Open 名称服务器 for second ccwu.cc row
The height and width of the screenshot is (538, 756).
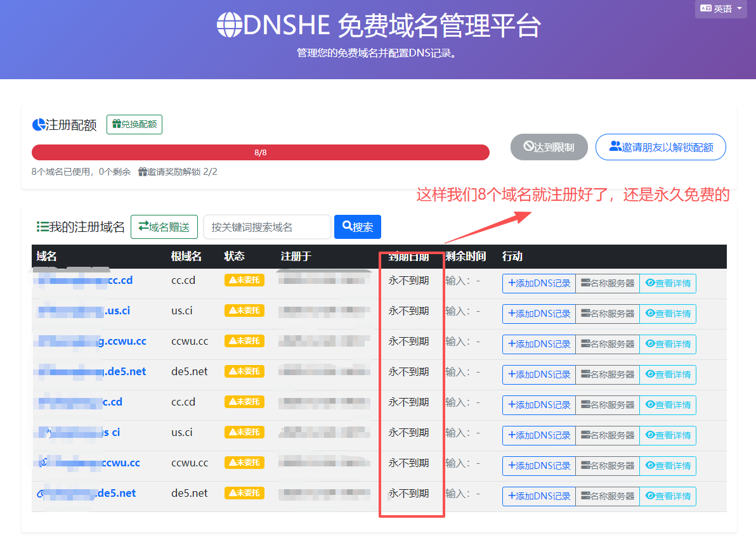click(x=608, y=466)
